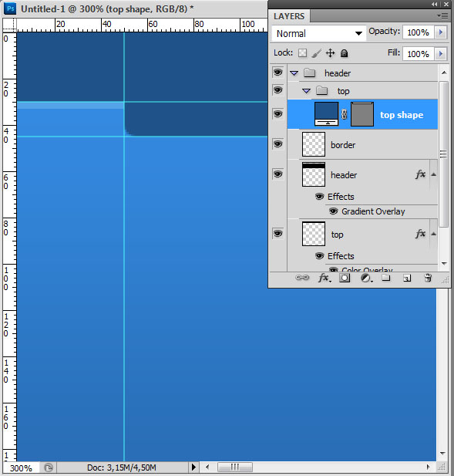Click layers panel scroll down arrow

pyautogui.click(x=444, y=264)
